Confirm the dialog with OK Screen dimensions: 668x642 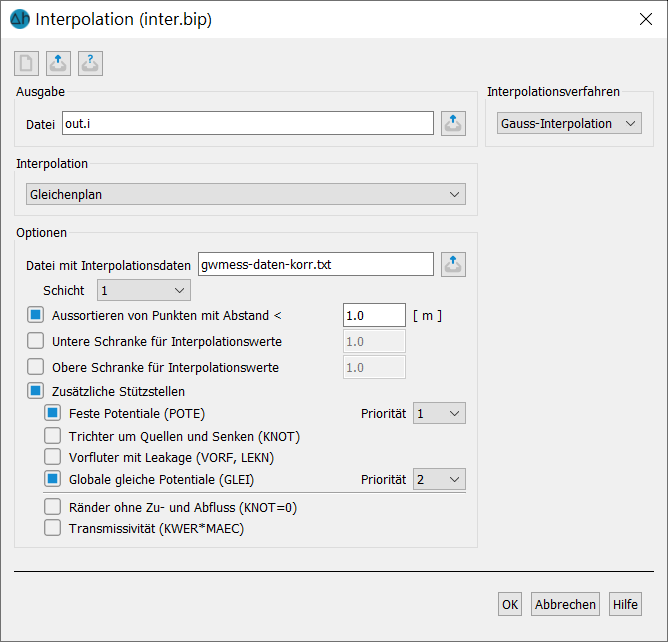pos(510,604)
